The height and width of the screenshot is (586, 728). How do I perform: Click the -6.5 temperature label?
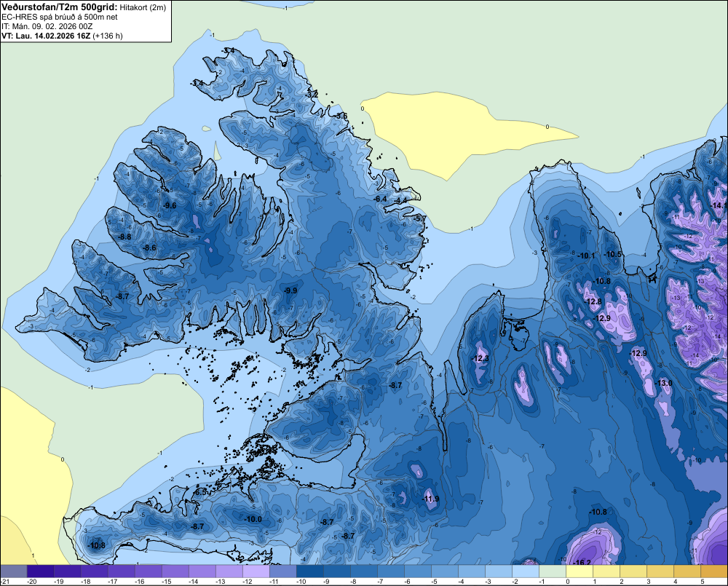[201, 492]
